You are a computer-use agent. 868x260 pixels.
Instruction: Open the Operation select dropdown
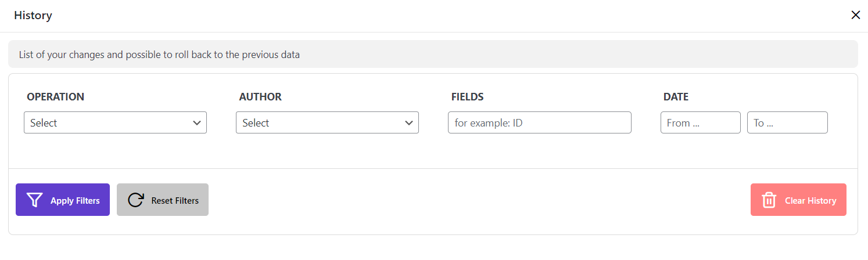[x=115, y=122]
